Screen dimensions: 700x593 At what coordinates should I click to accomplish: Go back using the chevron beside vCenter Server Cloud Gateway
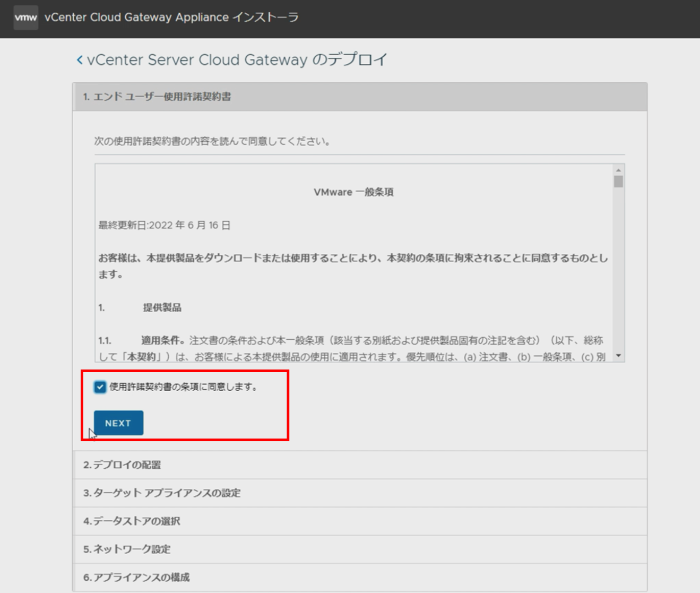pos(80,60)
